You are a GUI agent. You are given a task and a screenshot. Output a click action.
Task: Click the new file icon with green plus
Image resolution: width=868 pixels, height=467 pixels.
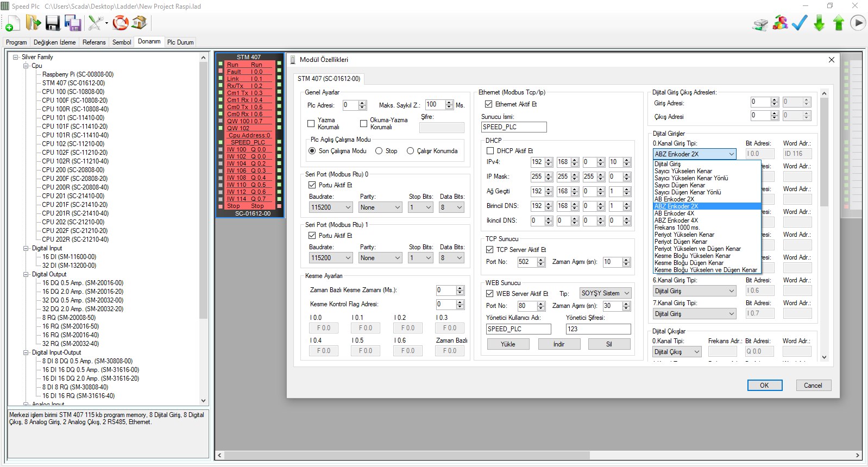point(12,23)
